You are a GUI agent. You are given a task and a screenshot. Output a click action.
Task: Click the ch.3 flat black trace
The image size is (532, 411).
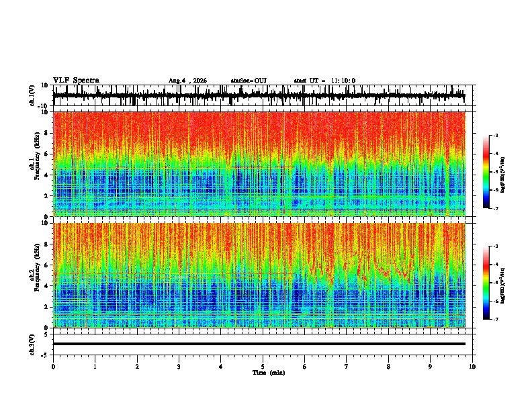coord(259,344)
